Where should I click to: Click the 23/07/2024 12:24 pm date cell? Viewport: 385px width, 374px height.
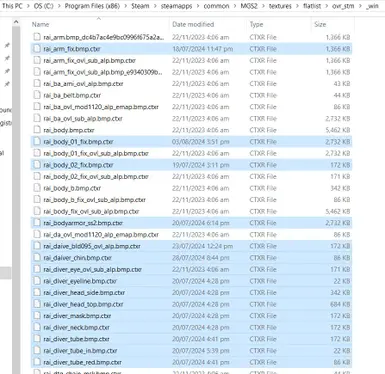(x=202, y=246)
